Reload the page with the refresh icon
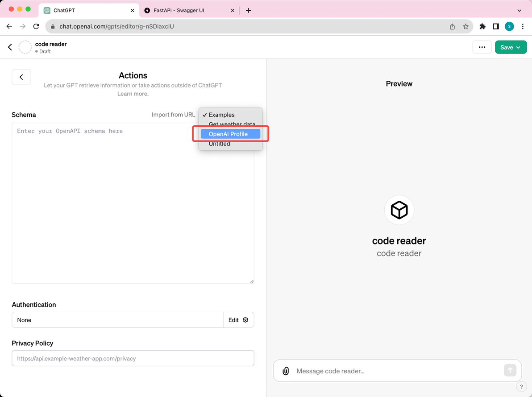The width and height of the screenshot is (532, 397). (36, 26)
